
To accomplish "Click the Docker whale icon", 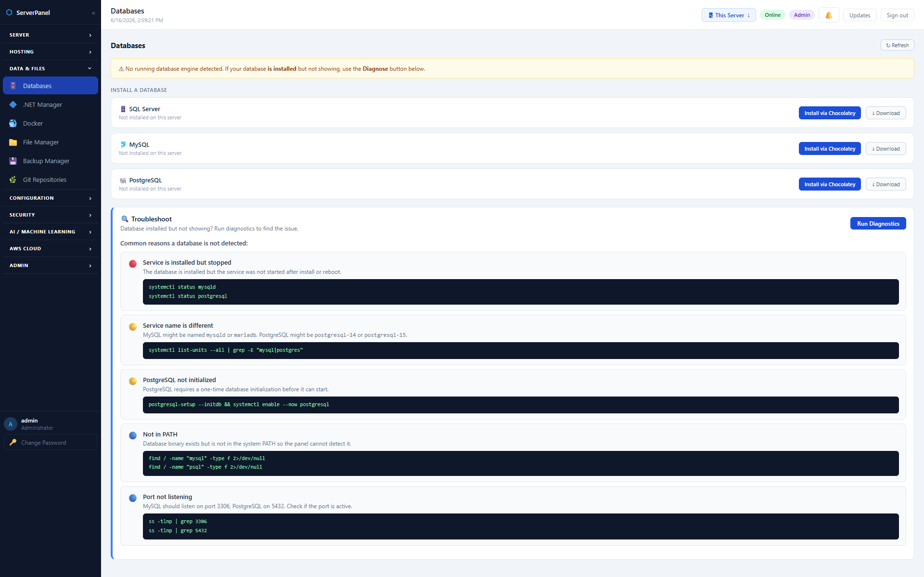I will (13, 123).
